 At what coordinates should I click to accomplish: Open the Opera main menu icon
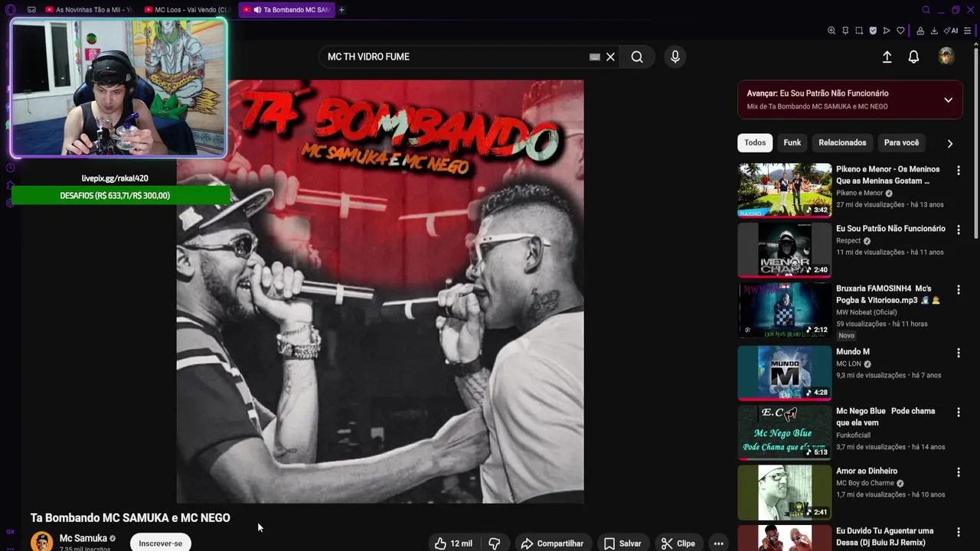pyautogui.click(x=10, y=10)
